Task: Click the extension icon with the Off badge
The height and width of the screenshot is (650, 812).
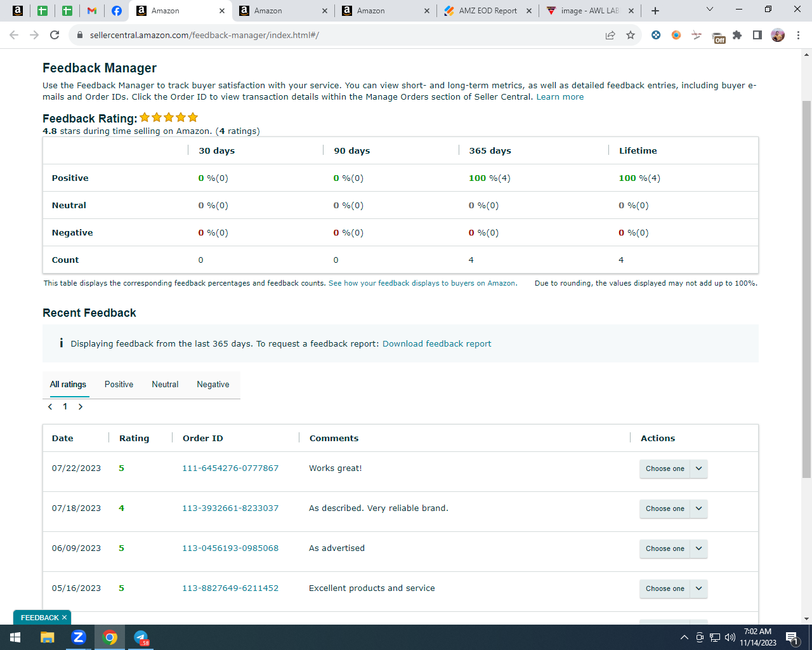Action: coord(718,36)
